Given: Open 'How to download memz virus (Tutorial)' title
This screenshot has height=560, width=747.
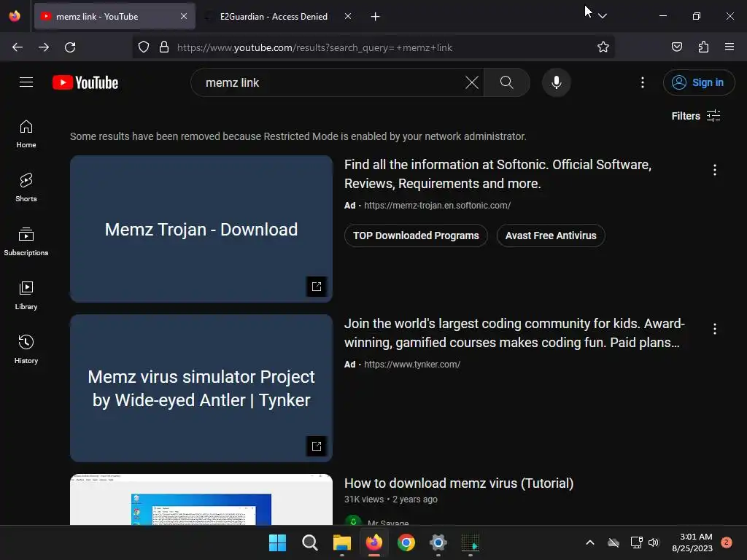Looking at the screenshot, I should [459, 483].
